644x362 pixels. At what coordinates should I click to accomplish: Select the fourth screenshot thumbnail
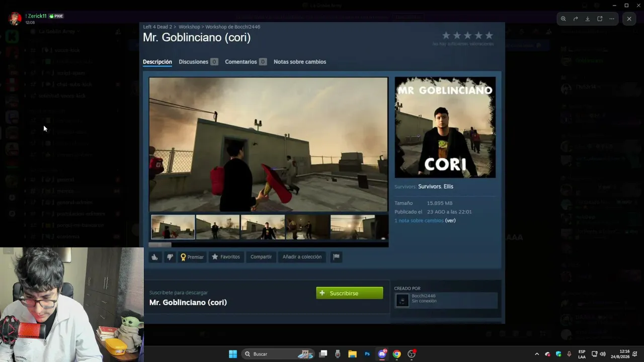click(307, 227)
